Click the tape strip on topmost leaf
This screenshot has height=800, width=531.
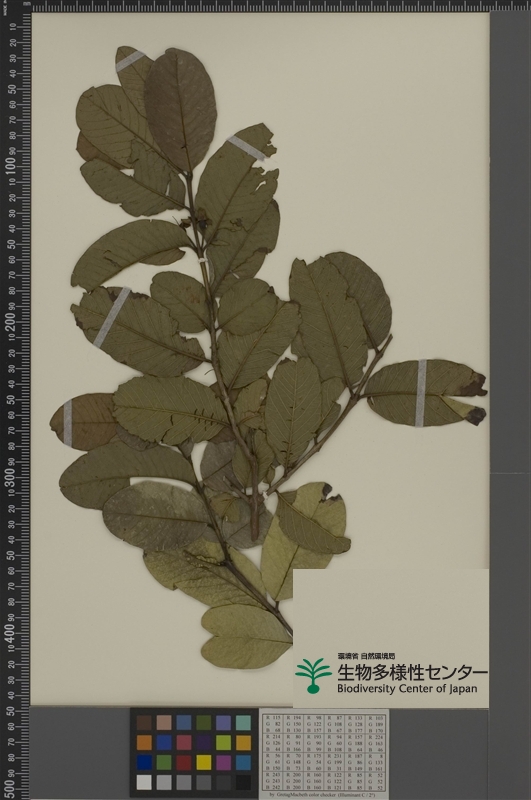pyautogui.click(x=130, y=61)
